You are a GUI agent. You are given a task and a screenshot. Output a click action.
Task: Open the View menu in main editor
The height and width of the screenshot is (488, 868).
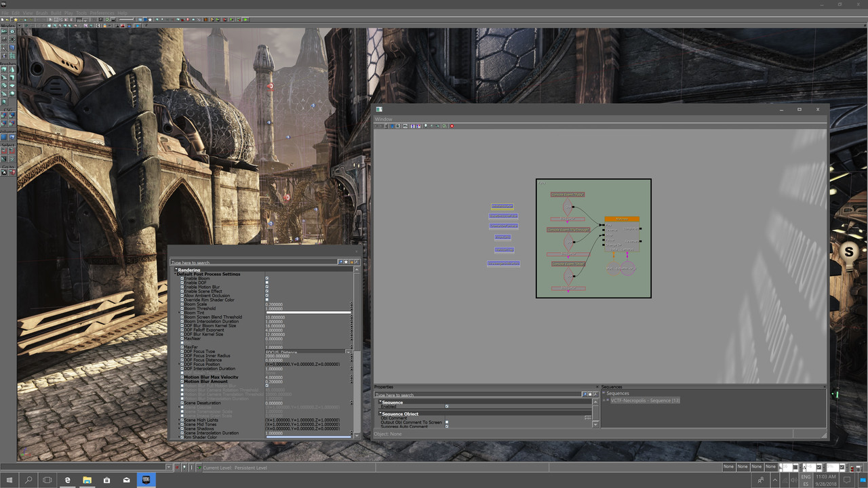pos(28,13)
